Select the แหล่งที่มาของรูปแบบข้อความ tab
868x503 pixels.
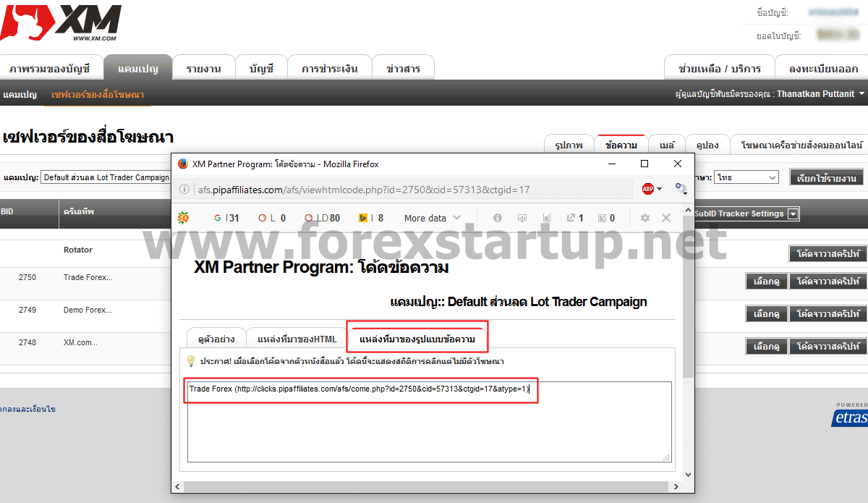pyautogui.click(x=417, y=338)
